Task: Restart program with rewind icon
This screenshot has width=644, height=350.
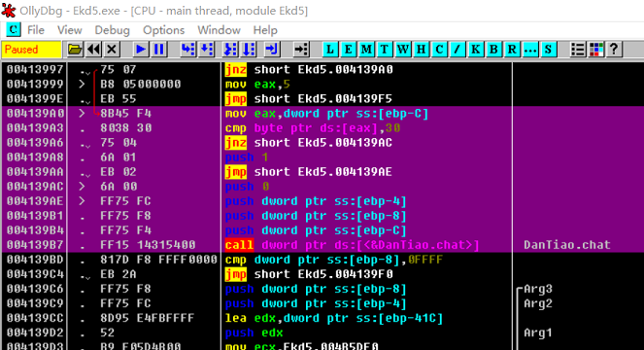Action: [93, 50]
